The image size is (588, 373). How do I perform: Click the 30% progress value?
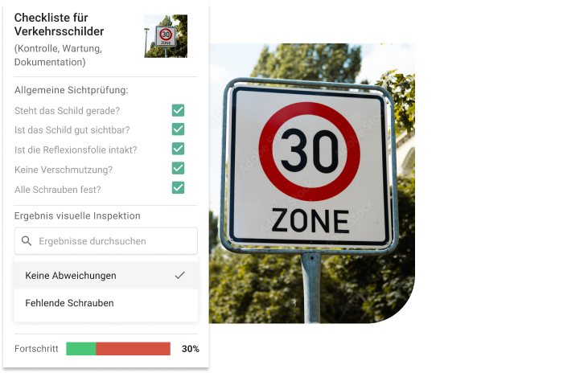(x=191, y=349)
